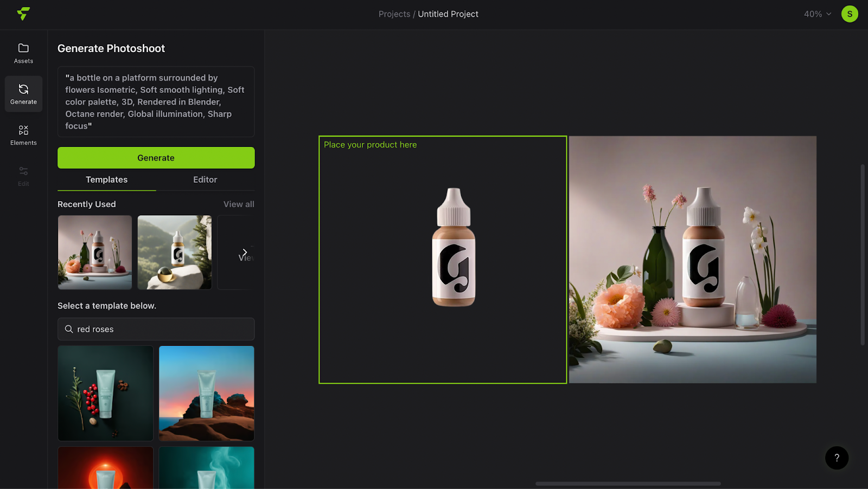
Task: Click the generated flower photoshoot image
Action: 693,260
